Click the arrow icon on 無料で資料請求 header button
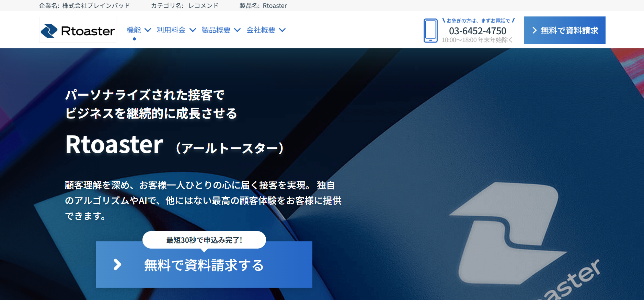The height and width of the screenshot is (300, 644). 534,31
